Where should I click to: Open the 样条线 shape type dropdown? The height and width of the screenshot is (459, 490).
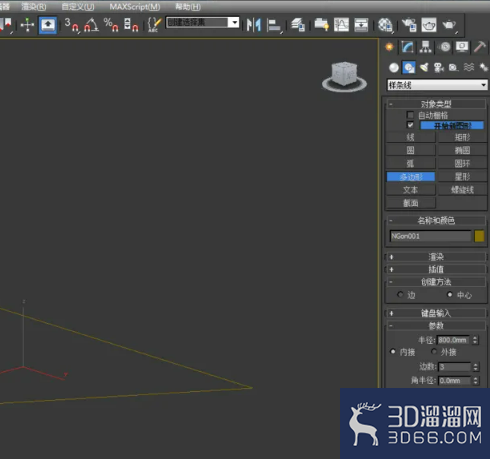(437, 85)
